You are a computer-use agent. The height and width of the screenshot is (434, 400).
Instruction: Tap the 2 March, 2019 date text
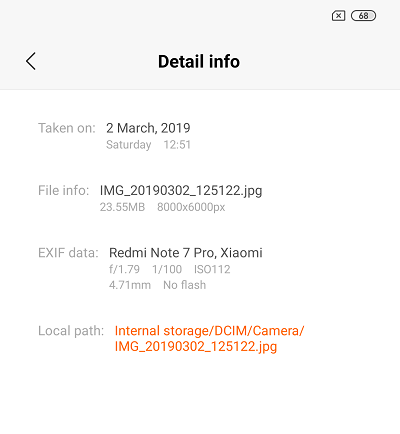point(148,128)
